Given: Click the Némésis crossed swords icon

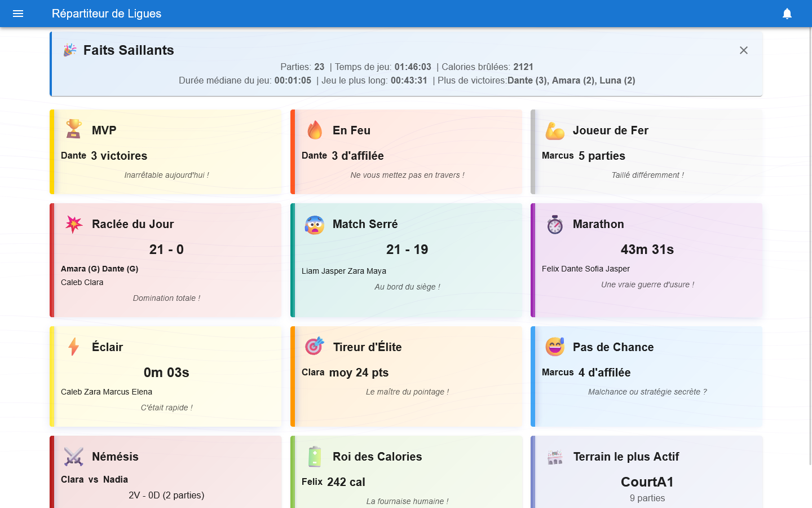Looking at the screenshot, I should tap(74, 457).
